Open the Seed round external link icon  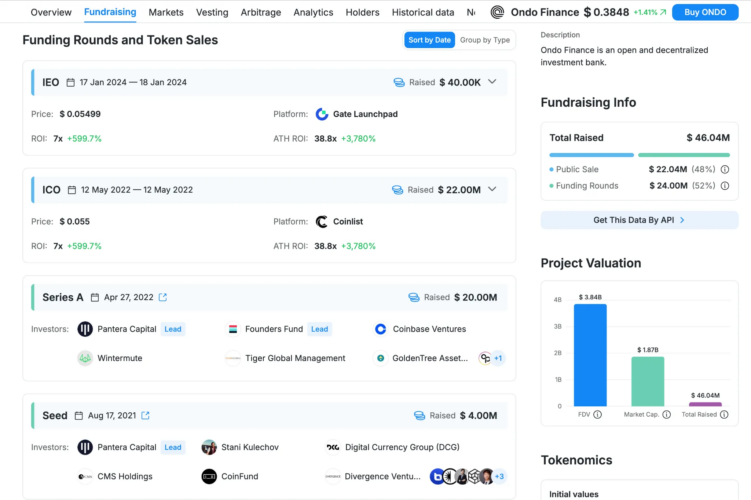coord(146,415)
